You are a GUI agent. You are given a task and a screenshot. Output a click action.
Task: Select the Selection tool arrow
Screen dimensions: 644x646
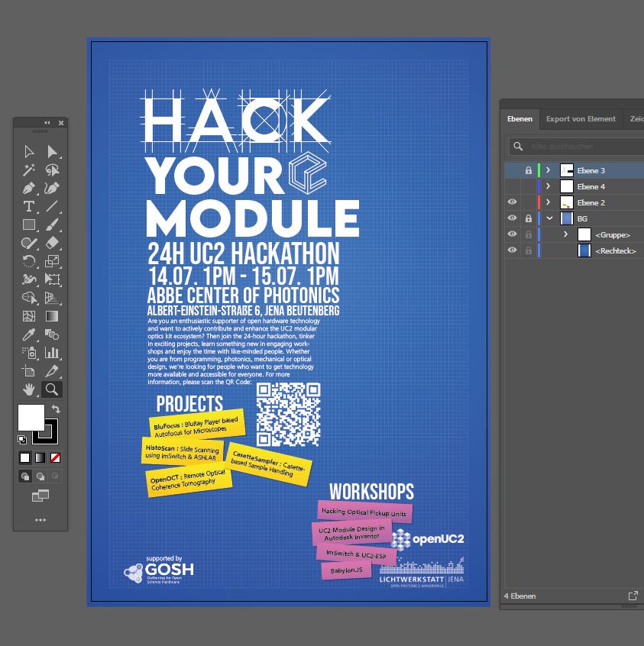click(29, 152)
